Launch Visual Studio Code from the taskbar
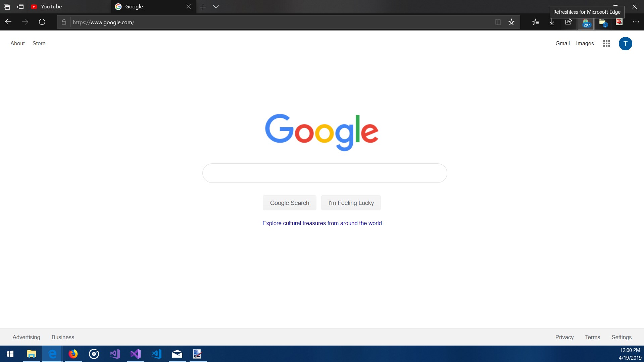The image size is (644, 362). (x=156, y=354)
